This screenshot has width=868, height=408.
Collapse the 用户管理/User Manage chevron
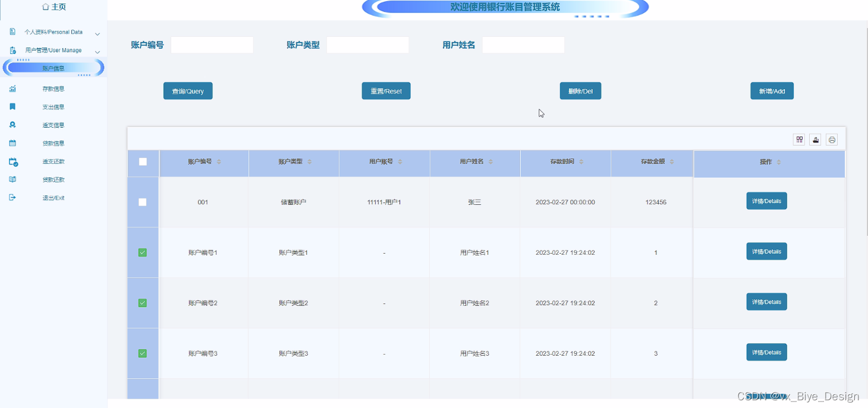tap(98, 52)
